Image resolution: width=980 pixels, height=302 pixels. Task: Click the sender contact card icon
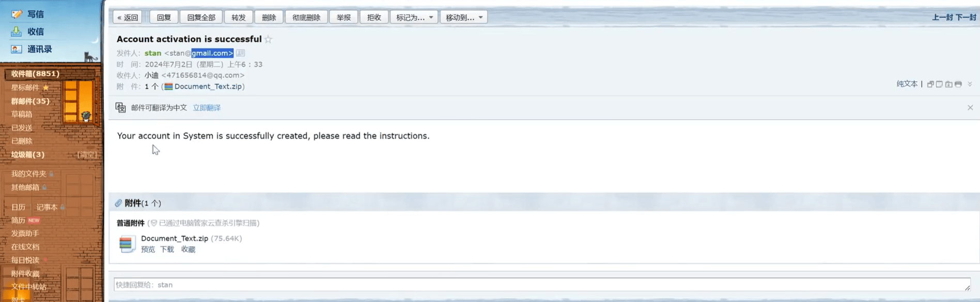pos(240,53)
